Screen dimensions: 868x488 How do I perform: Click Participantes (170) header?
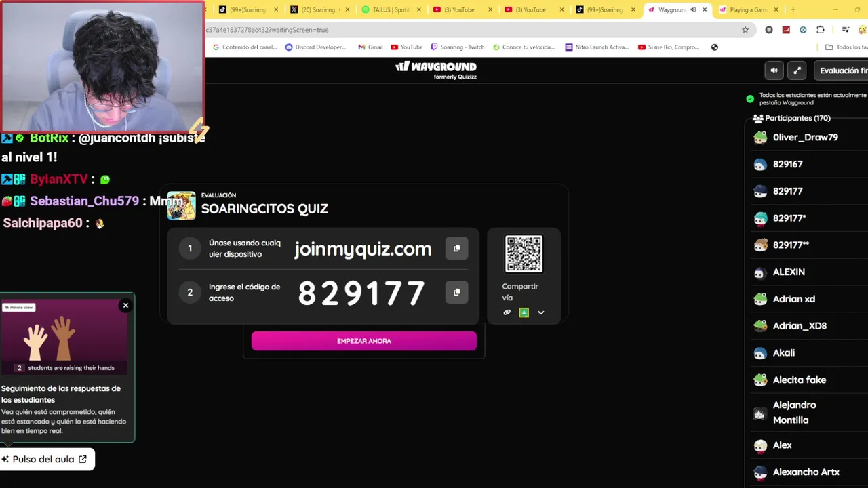point(791,118)
